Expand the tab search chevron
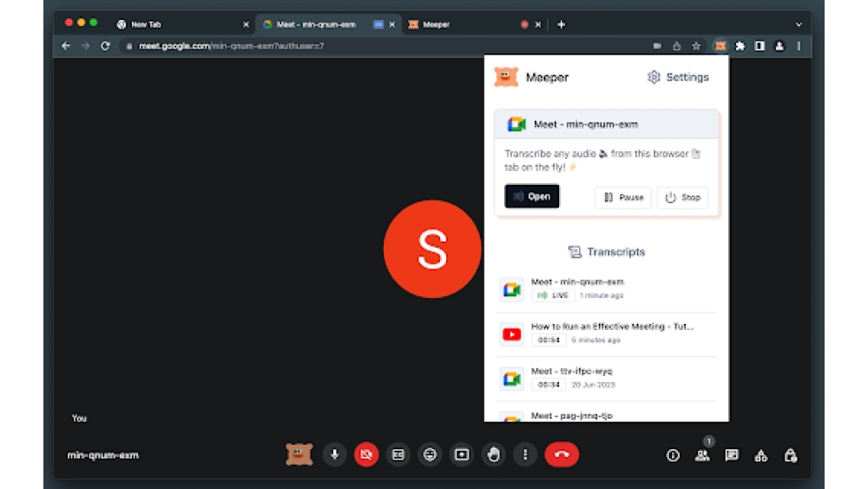This screenshot has width=868, height=489. (x=799, y=24)
